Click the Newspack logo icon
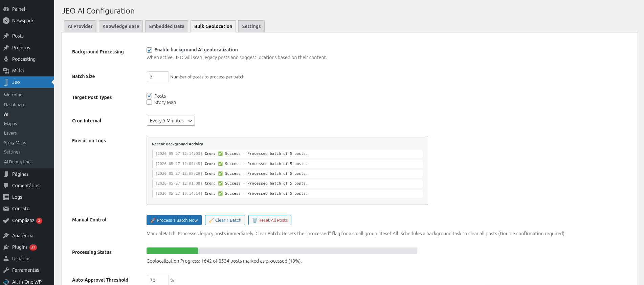 pyautogui.click(x=6, y=21)
